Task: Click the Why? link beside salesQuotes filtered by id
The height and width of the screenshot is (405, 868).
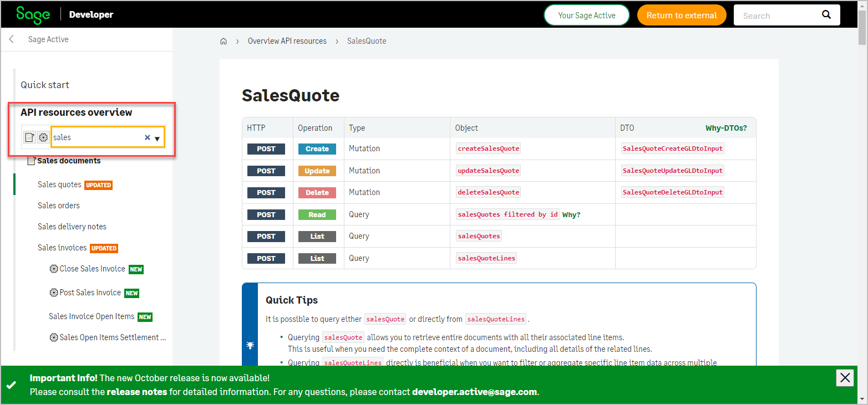Action: [571, 214]
